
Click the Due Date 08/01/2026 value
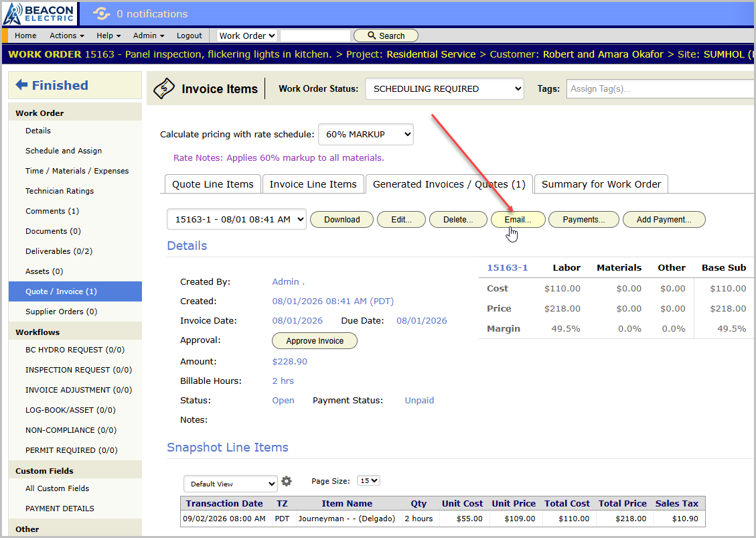(421, 321)
